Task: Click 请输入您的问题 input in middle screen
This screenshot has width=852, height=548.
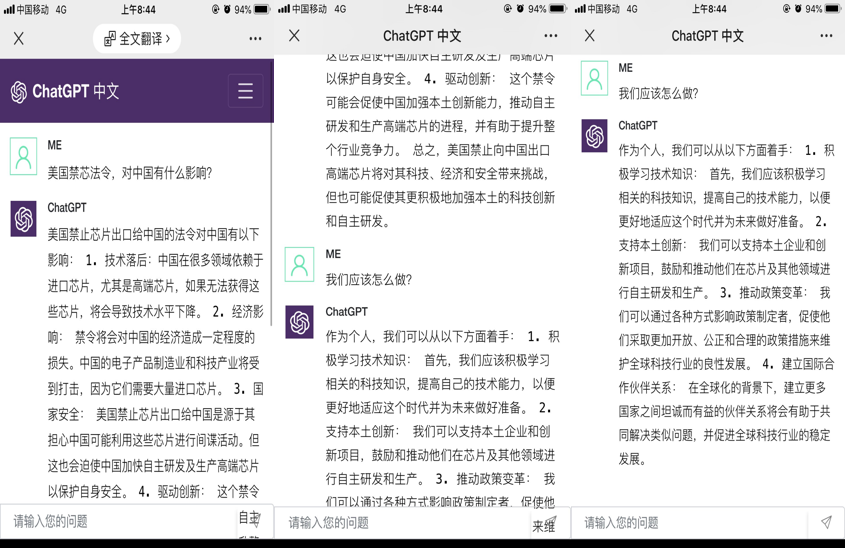Action: [x=402, y=522]
